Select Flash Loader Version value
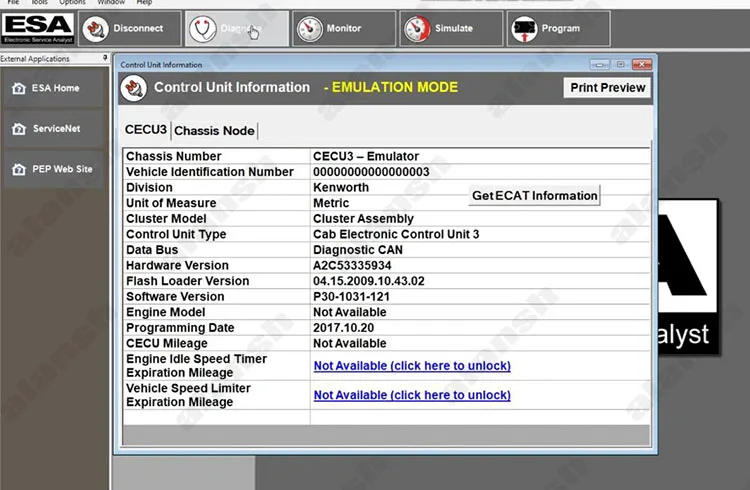Viewport: 750px width, 490px height. click(369, 281)
